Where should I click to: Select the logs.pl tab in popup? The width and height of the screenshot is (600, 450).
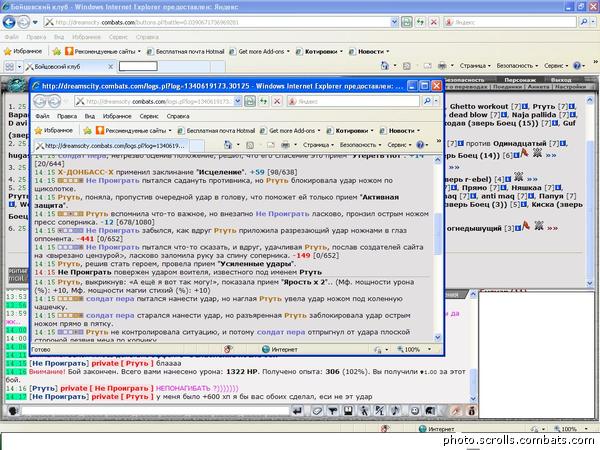point(111,146)
